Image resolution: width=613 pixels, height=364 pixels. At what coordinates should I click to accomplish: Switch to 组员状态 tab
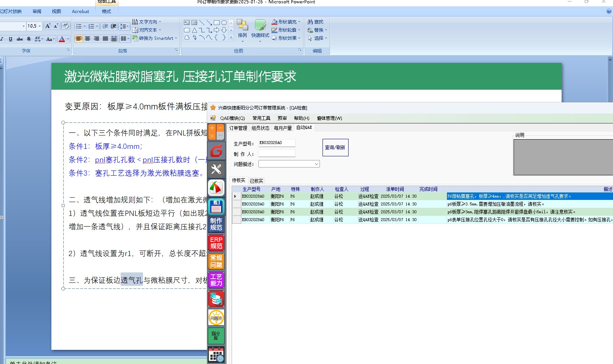point(260,128)
